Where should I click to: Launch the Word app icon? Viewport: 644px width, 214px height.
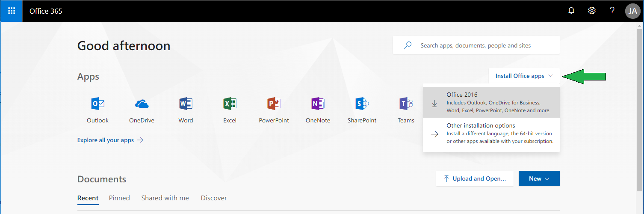pos(186,104)
